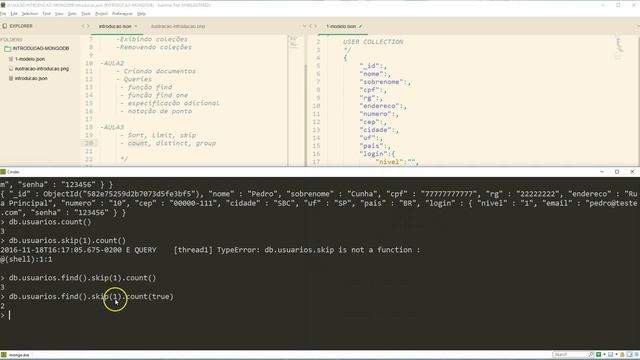Viewport: 640px width, 360px height.
Task: Click the left-pane tab navigation arrows
Action: (85, 26)
